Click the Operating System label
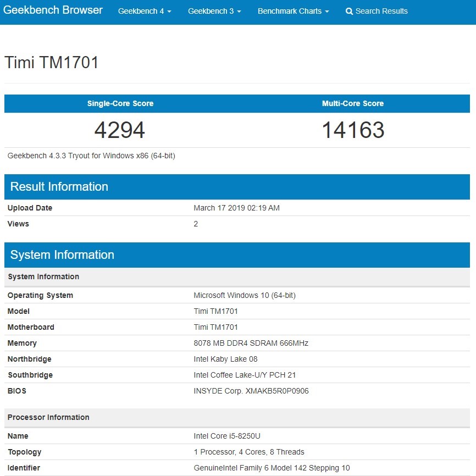 pyautogui.click(x=40, y=295)
